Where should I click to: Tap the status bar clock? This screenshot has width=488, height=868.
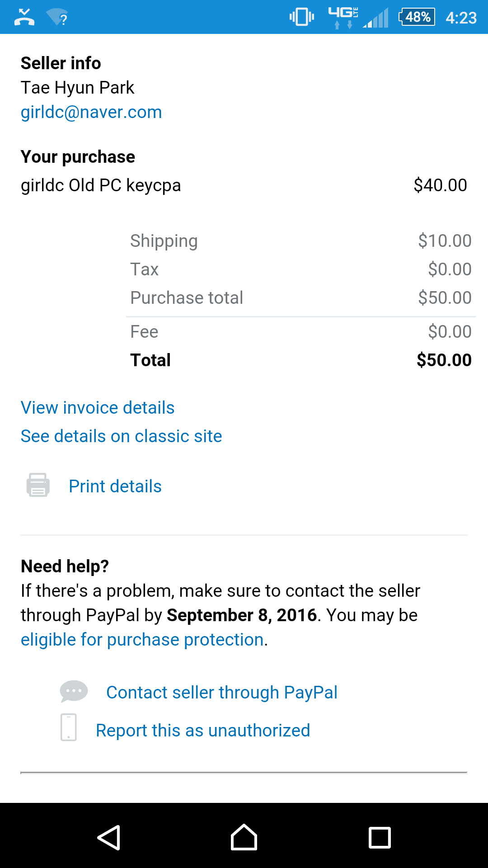pyautogui.click(x=461, y=18)
